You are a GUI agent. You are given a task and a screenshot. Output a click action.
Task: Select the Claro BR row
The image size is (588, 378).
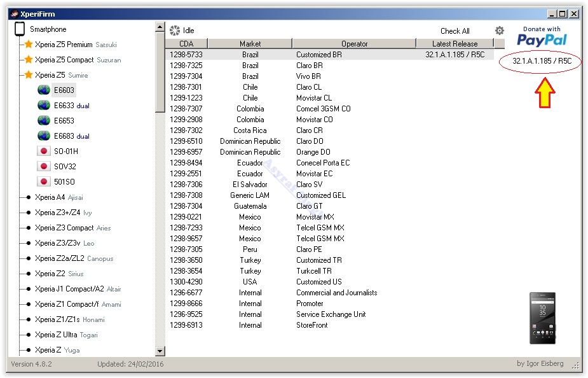pyautogui.click(x=330, y=66)
